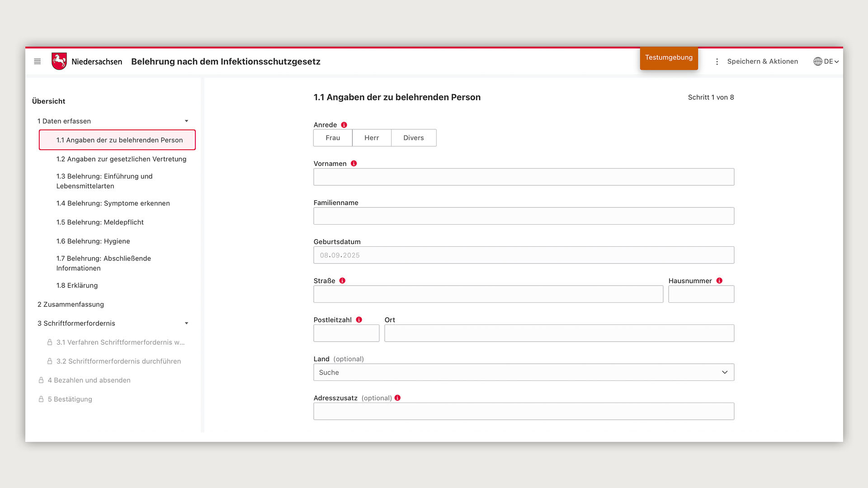The image size is (868, 488).
Task: Select Herr as Anrede
Action: (372, 138)
